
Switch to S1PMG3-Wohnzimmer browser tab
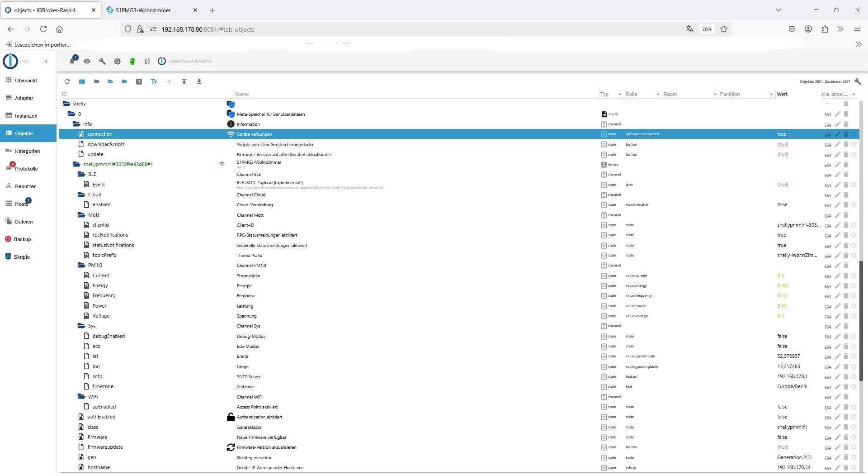152,10
